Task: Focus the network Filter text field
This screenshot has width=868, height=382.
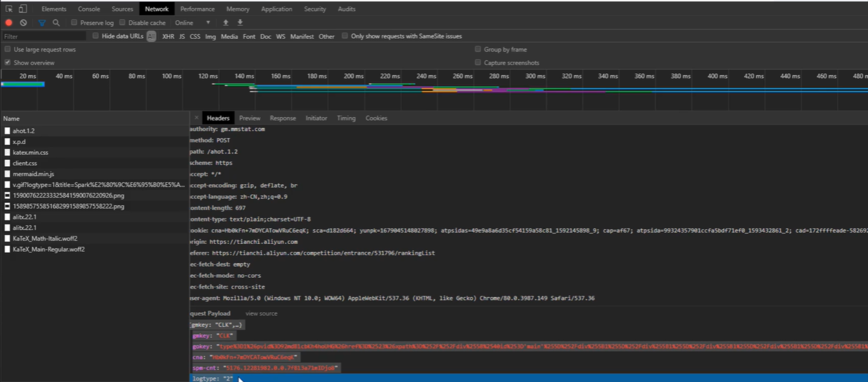Action: coord(44,36)
